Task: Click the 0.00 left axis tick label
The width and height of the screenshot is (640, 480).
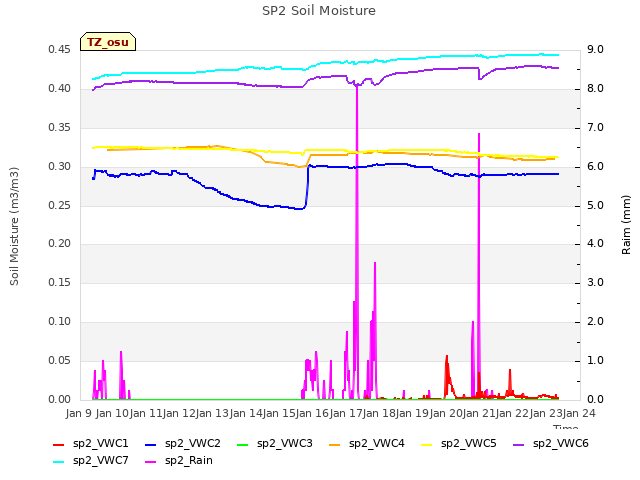Action: pos(59,400)
